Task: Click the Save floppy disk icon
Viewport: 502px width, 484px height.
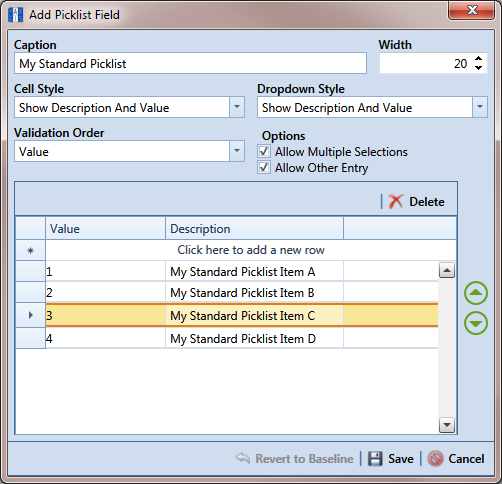Action: pyautogui.click(x=375, y=459)
